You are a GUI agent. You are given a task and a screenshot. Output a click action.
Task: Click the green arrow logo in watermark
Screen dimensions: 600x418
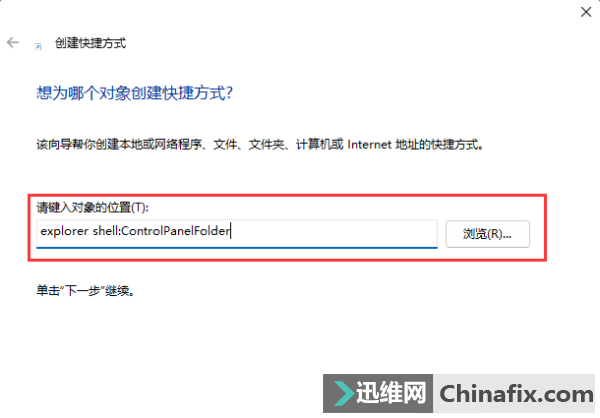[x=344, y=394]
